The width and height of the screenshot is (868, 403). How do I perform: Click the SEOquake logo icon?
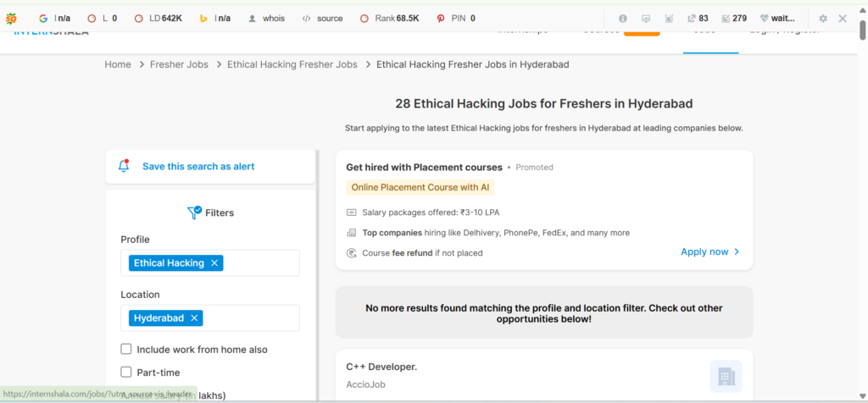[11, 19]
